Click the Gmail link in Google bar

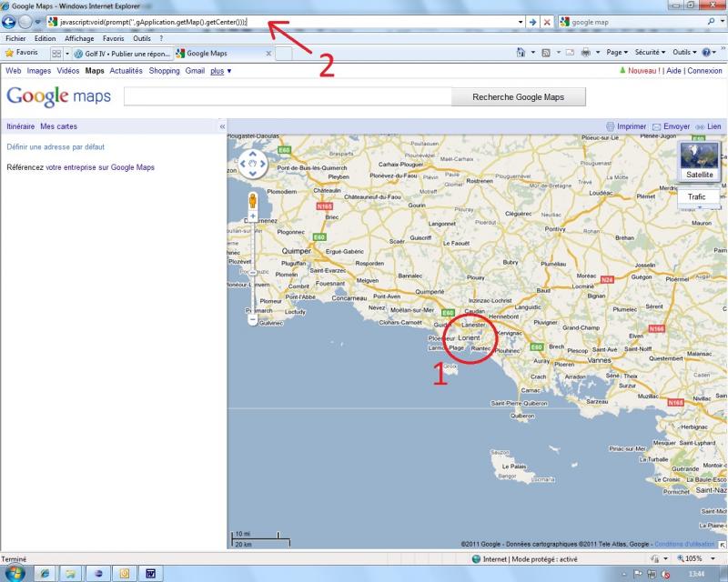(195, 71)
